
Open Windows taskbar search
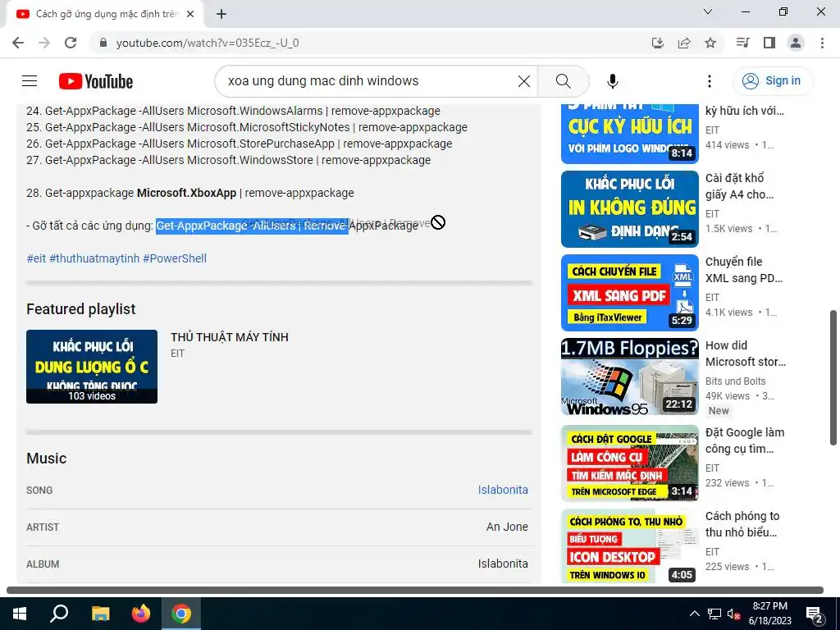(59, 614)
